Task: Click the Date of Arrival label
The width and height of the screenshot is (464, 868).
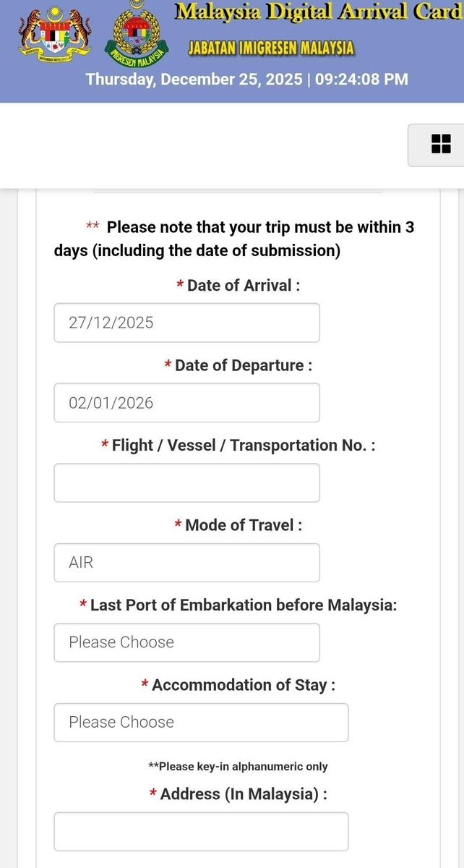Action: (243, 286)
